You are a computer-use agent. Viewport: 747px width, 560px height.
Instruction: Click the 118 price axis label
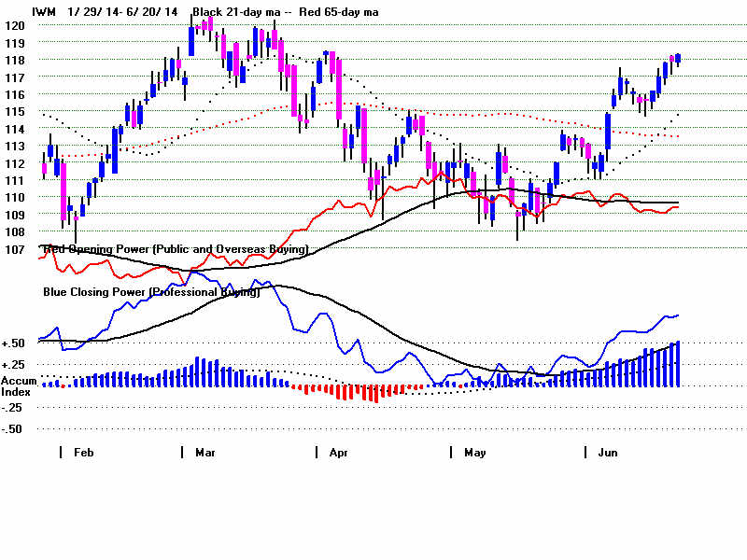[14, 61]
